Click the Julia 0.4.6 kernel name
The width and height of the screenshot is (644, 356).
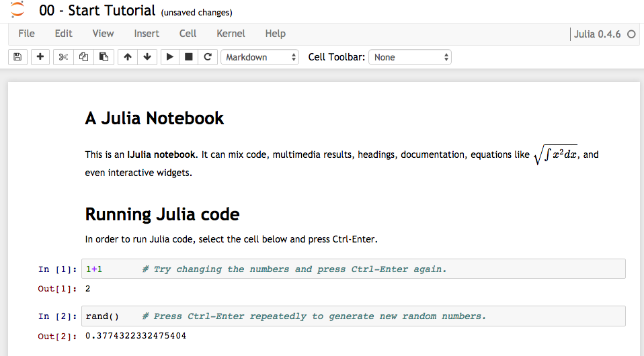click(597, 34)
